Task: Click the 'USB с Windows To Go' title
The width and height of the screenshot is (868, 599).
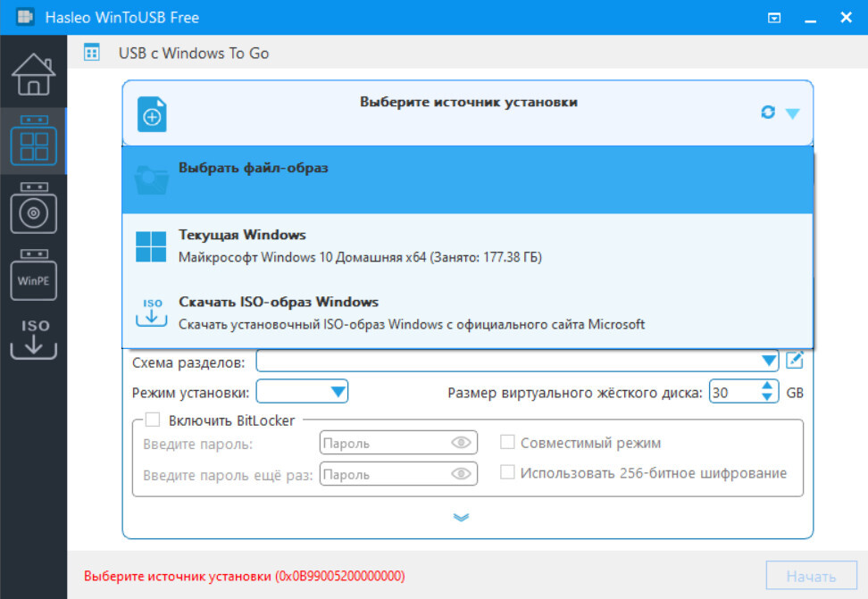Action: point(194,54)
